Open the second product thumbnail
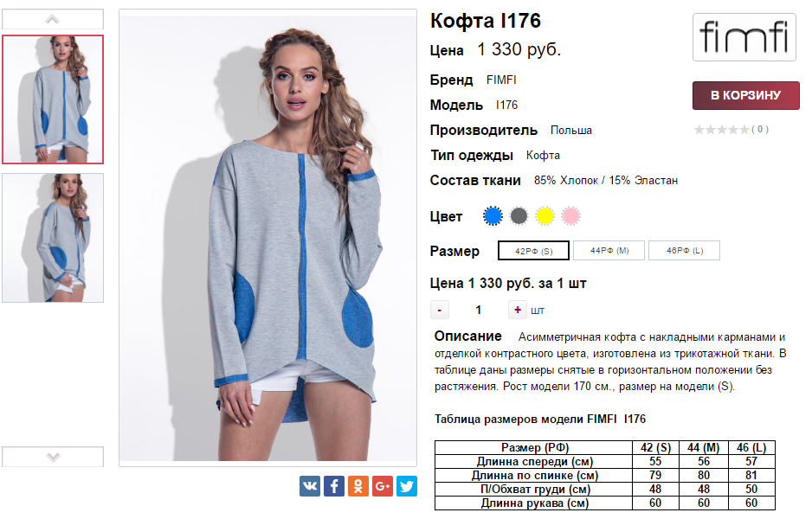 (x=52, y=238)
